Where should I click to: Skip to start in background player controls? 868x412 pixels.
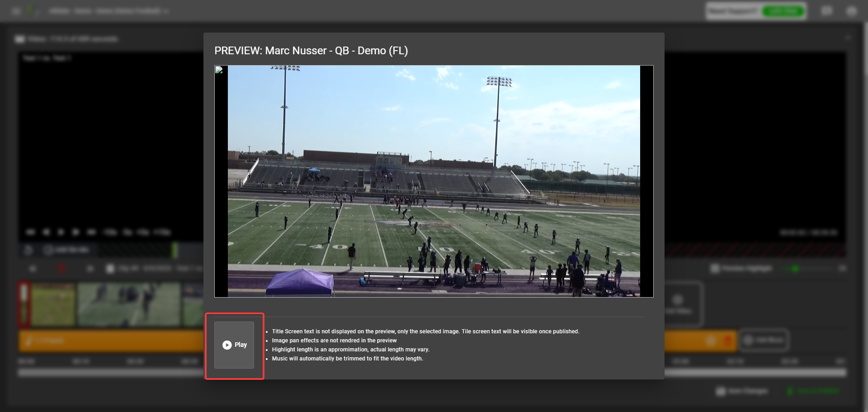coord(30,232)
